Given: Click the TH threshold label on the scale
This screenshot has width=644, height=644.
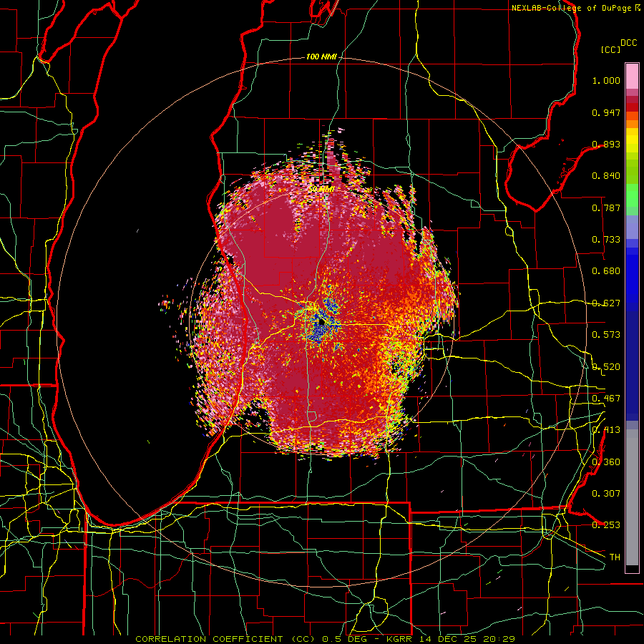Looking at the screenshot, I should click(x=615, y=557).
